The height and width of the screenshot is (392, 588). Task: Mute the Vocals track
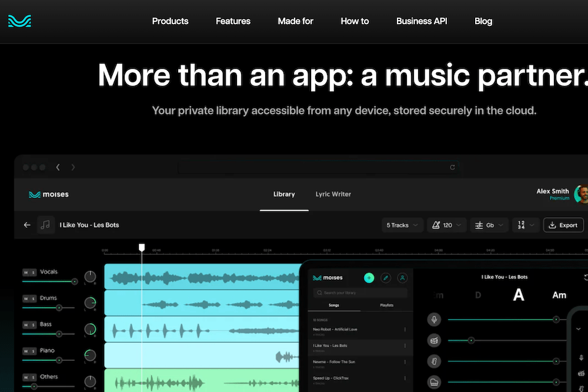pyautogui.click(x=26, y=272)
